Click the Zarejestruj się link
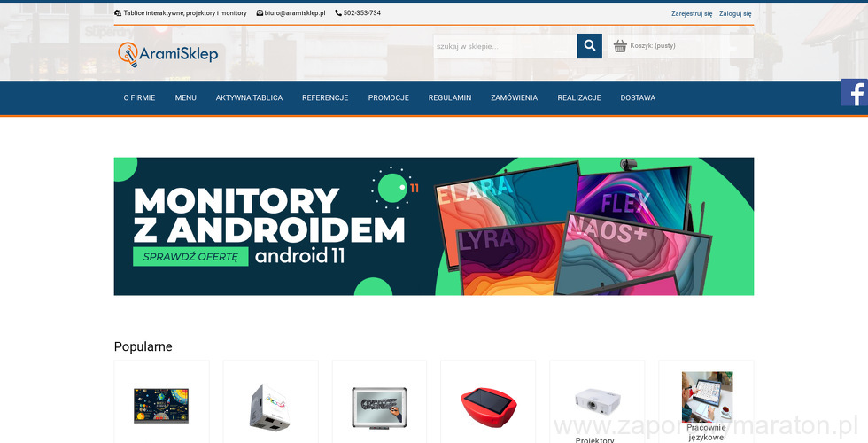The image size is (868, 443). (x=692, y=13)
